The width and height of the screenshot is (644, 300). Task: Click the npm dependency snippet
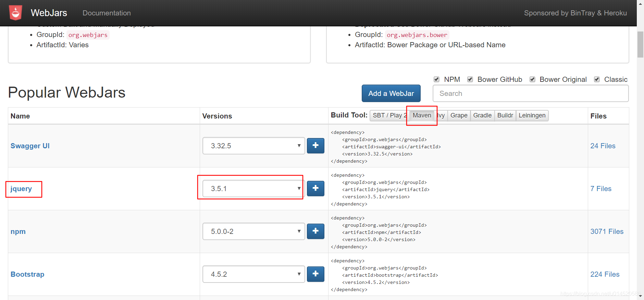379,232
